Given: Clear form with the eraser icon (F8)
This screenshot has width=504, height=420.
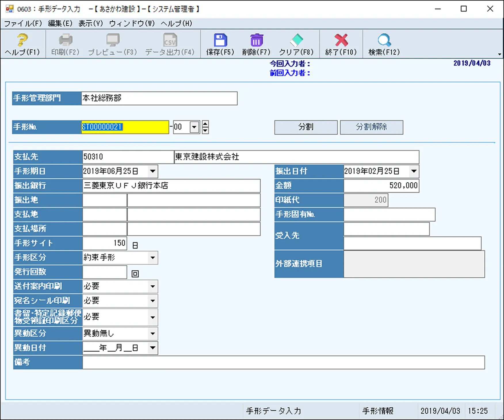Looking at the screenshot, I should pos(296,40).
